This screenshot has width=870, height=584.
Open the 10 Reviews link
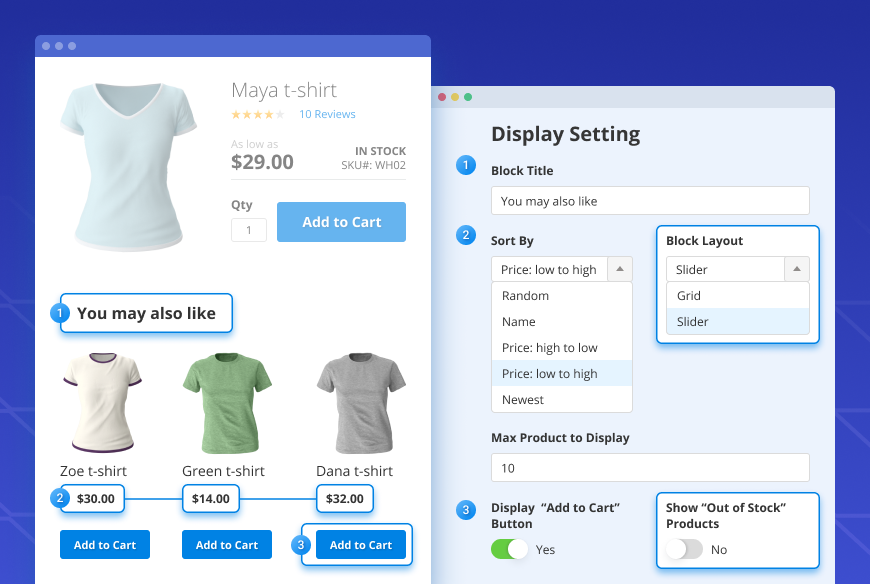[327, 114]
